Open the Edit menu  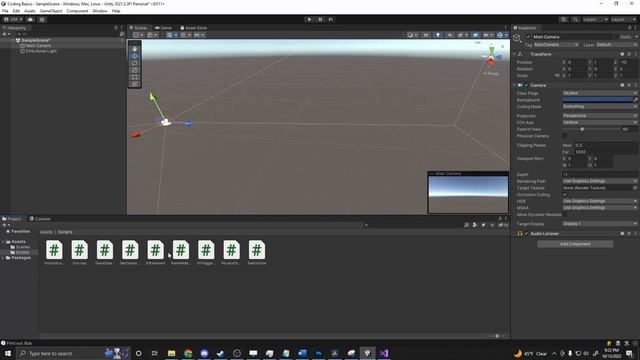pyautogui.click(x=16, y=11)
